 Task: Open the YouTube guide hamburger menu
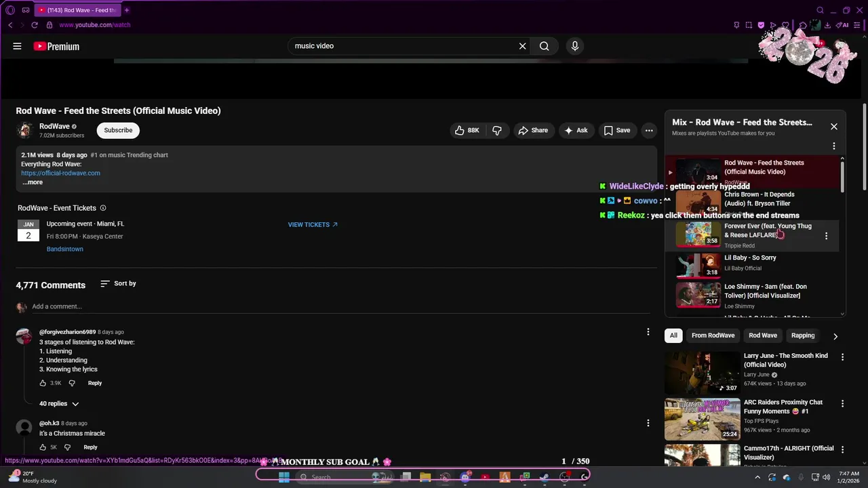pyautogui.click(x=17, y=46)
